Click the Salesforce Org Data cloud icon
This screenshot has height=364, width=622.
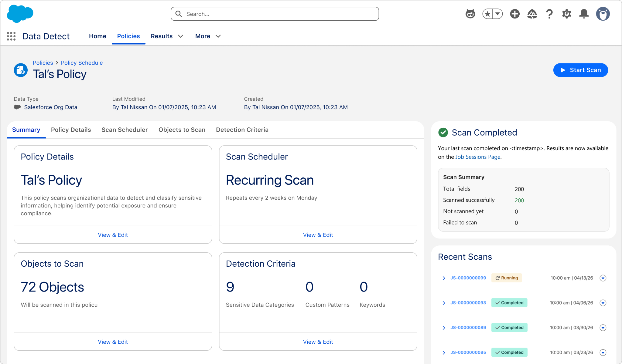[17, 107]
